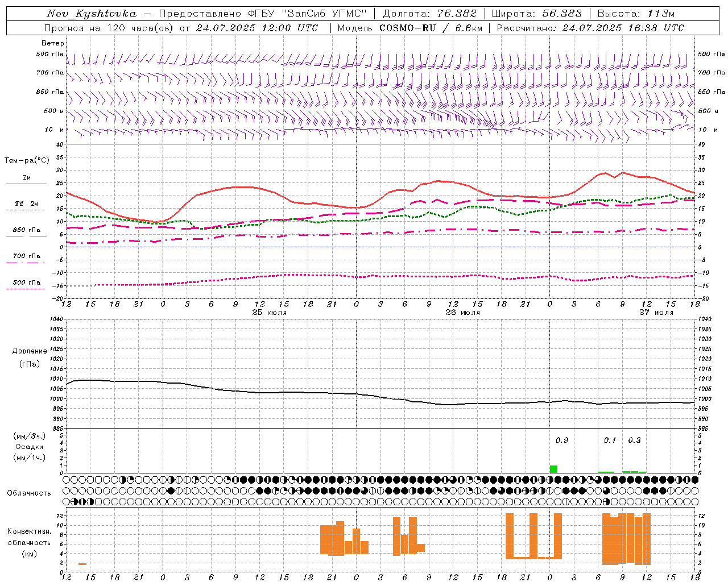Viewport: 728px width, 582px height.
Task: Click the Давление panel label
Action: (x=30, y=351)
